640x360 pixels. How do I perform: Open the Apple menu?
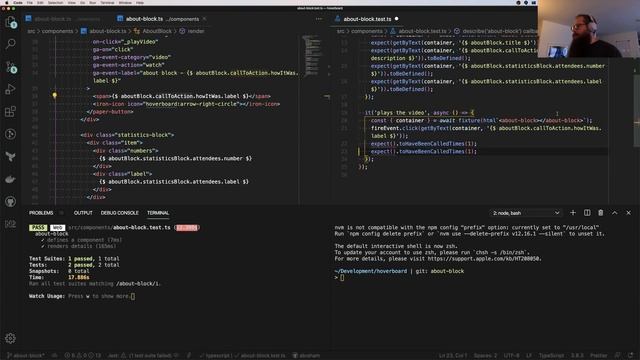coord(6,2)
